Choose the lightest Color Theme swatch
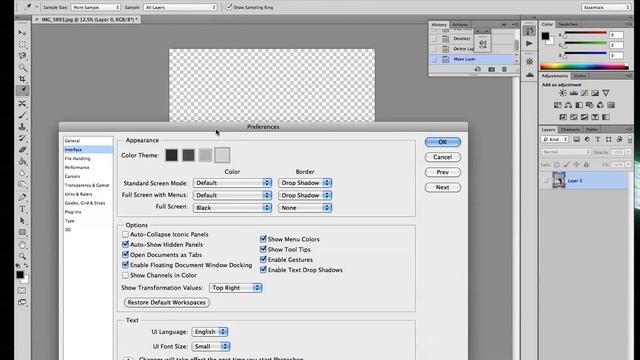640x360 pixels. (x=222, y=155)
